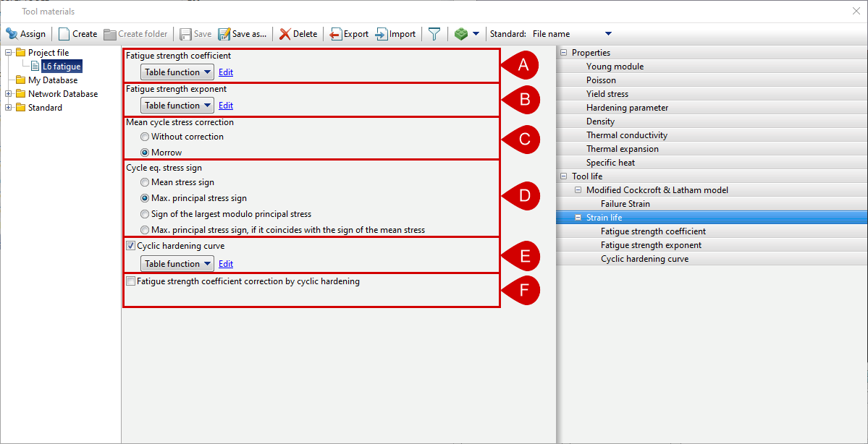Open the Standard File name dropdown

[x=607, y=33]
